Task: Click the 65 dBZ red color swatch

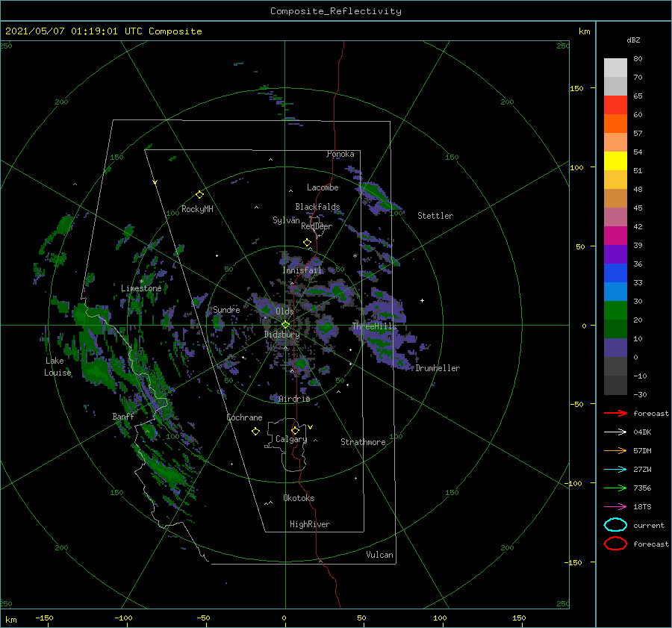Action: tap(615, 105)
